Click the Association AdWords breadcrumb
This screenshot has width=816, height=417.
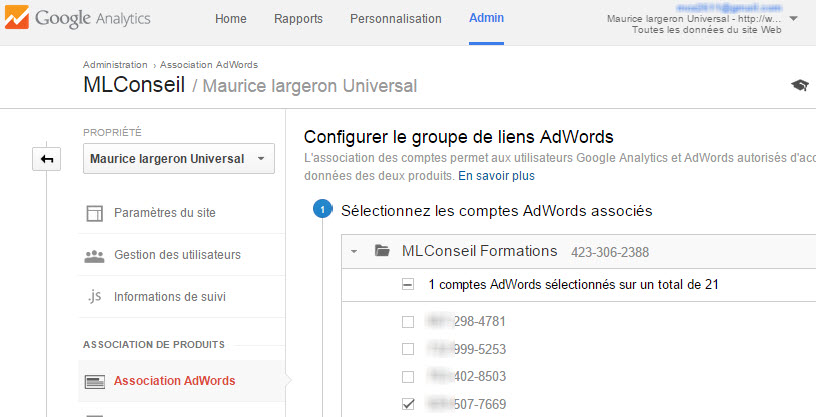coord(209,65)
